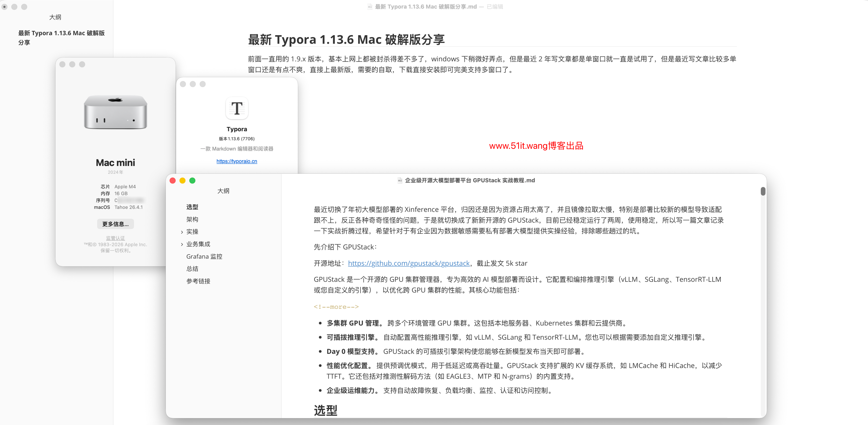
Task: Select 选型 in the outline sidebar
Action: tap(192, 207)
